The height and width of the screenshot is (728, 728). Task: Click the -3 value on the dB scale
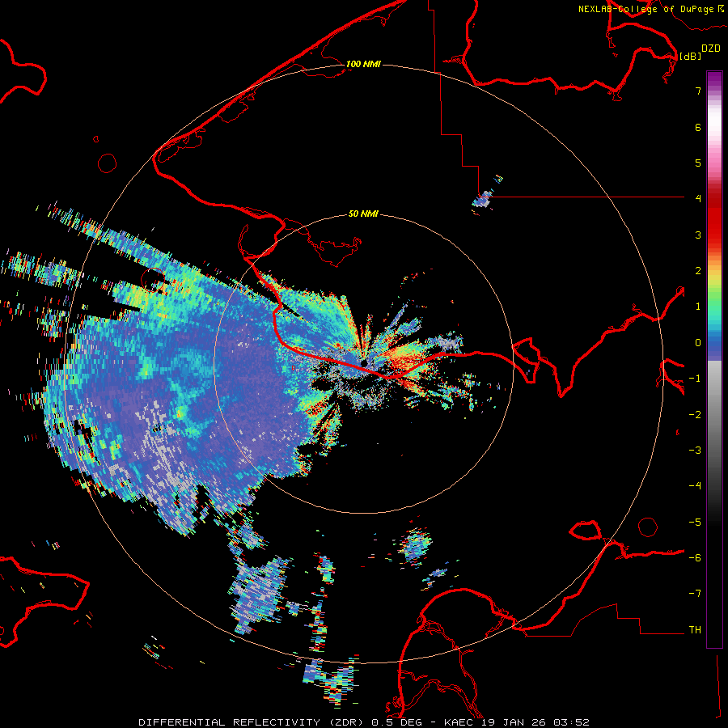coord(695,451)
